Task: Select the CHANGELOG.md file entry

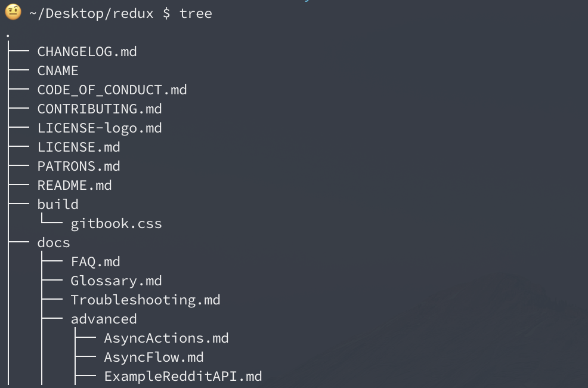Action: click(87, 51)
